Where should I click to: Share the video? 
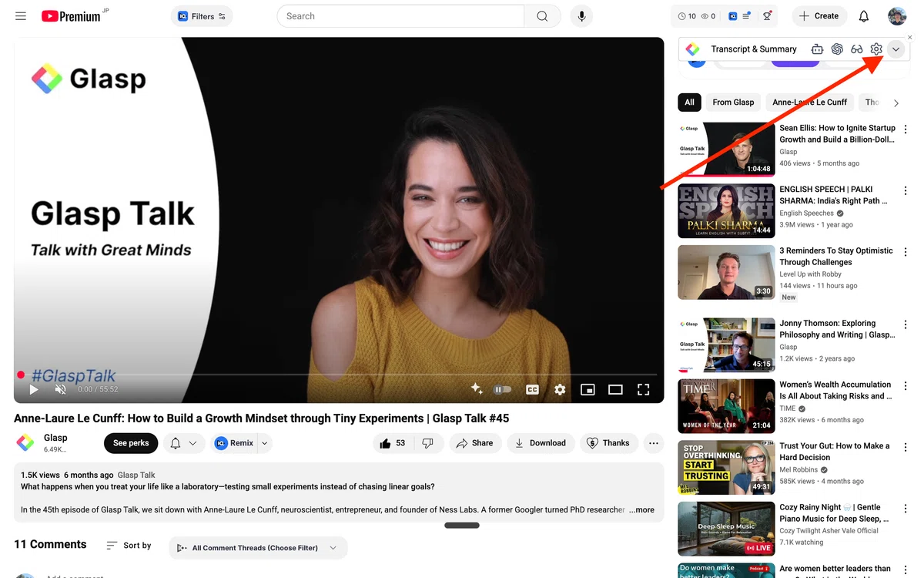[474, 443]
